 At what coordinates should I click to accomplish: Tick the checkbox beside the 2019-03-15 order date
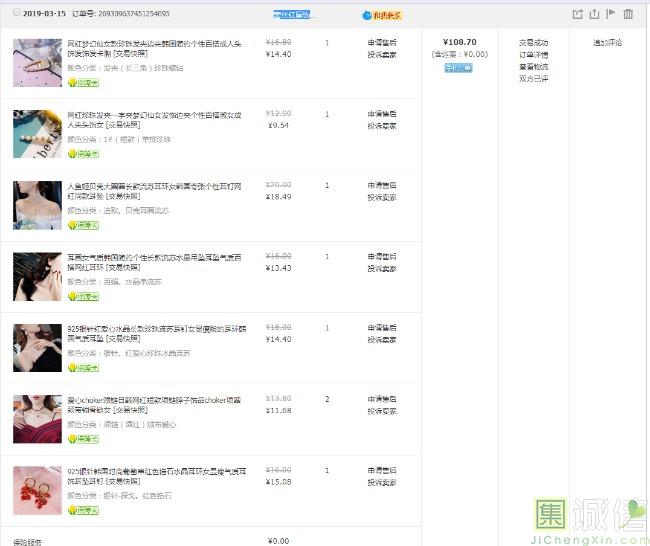click(17, 14)
